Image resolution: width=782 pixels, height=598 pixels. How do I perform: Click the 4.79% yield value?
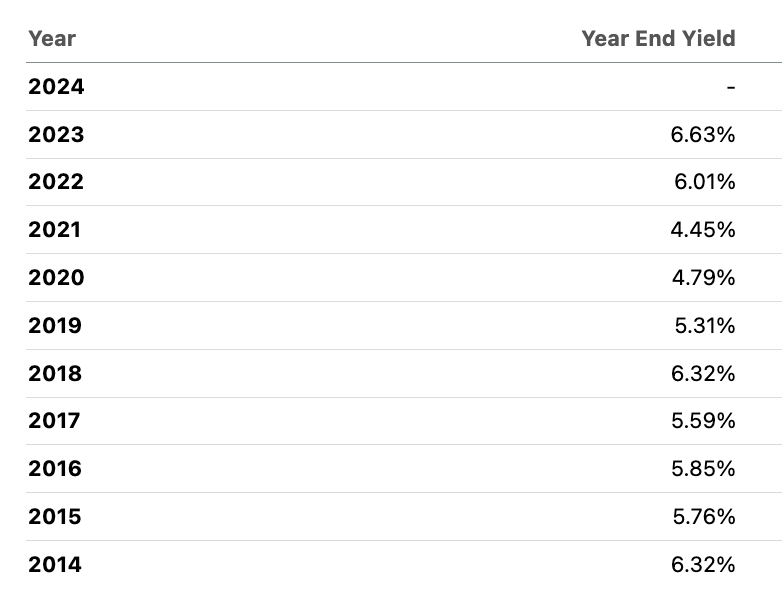point(703,278)
